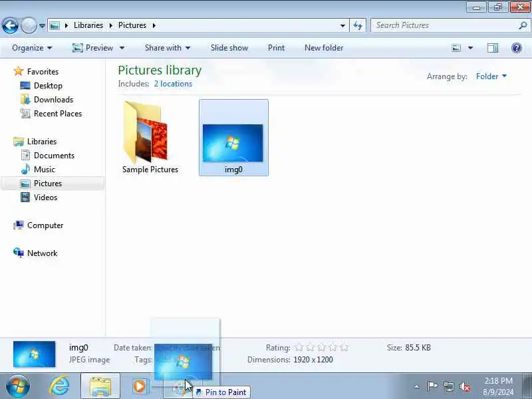Viewport: 532px width, 399px height.
Task: Open the Arrange by Folder dropdown
Action: click(x=491, y=76)
